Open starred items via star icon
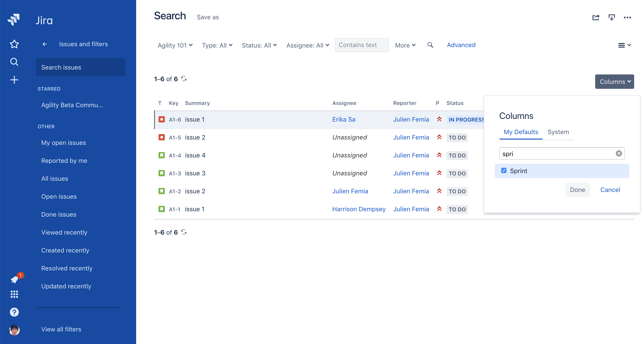Image resolution: width=644 pixels, height=344 pixels. [14, 44]
